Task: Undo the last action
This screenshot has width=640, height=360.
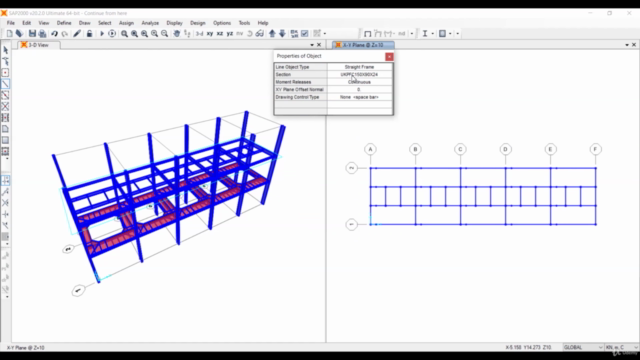Action: point(54,33)
